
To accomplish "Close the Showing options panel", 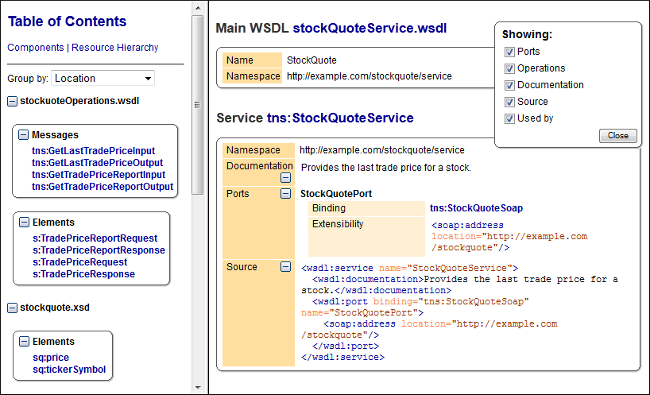I will [x=618, y=136].
